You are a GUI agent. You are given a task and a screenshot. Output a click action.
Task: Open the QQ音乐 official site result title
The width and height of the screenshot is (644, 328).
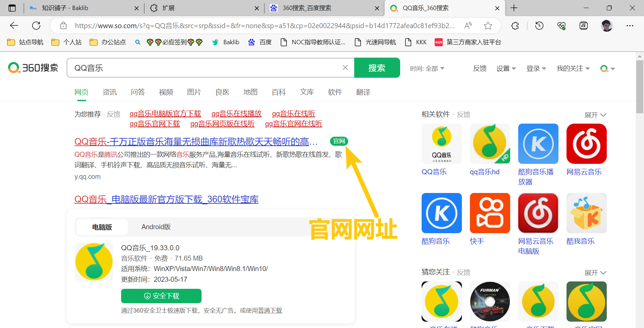pos(196,141)
